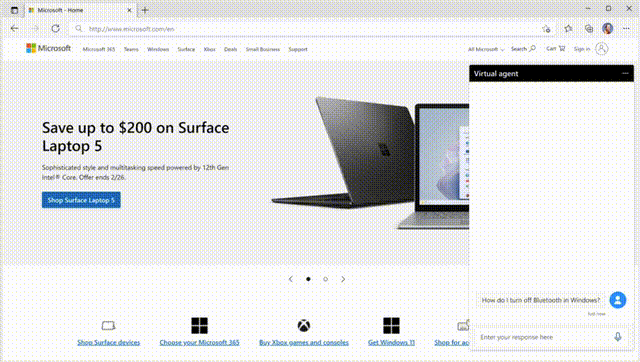
Task: Go back with the browser back arrow
Action: tap(15, 29)
